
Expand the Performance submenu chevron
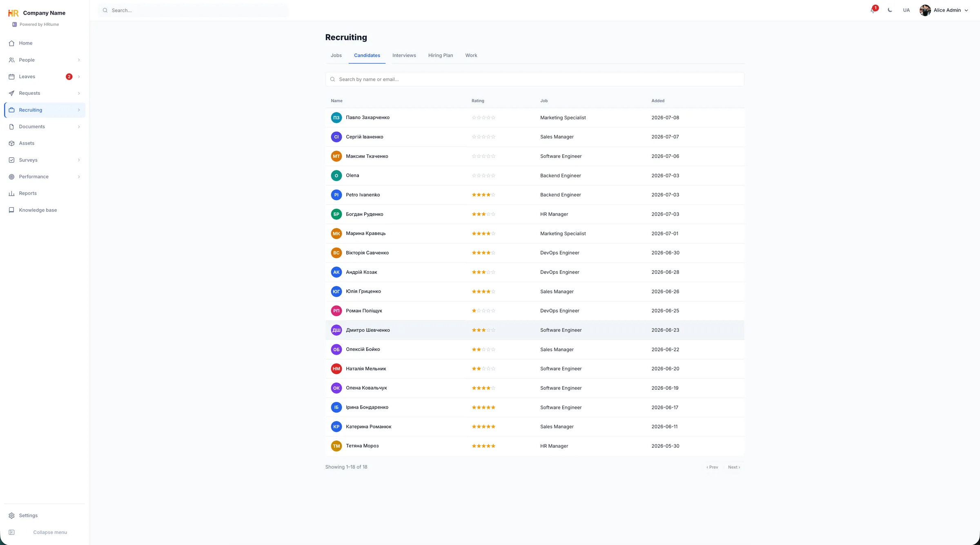point(79,177)
